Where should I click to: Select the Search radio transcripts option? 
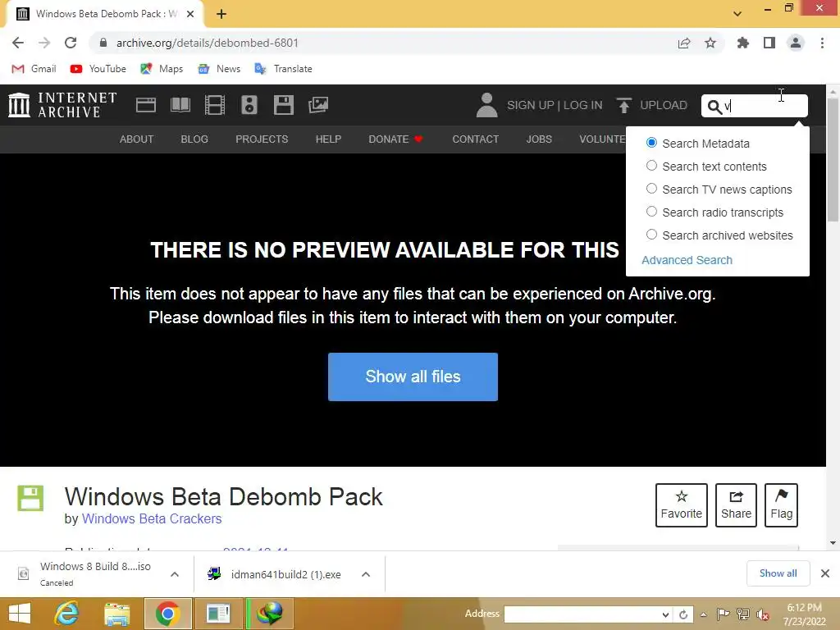[x=651, y=212]
